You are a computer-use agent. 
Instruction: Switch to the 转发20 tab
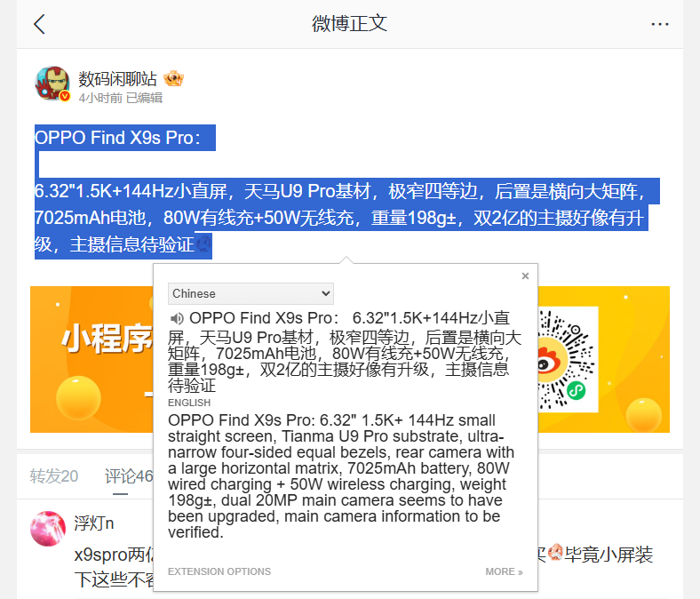[x=53, y=476]
